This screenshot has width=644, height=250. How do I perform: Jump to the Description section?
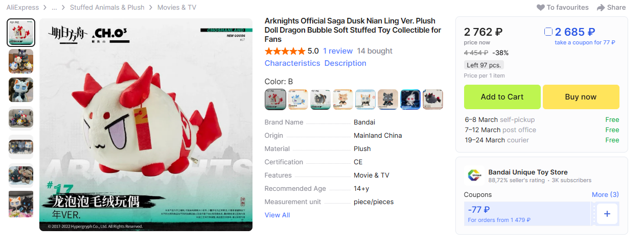[x=346, y=63]
